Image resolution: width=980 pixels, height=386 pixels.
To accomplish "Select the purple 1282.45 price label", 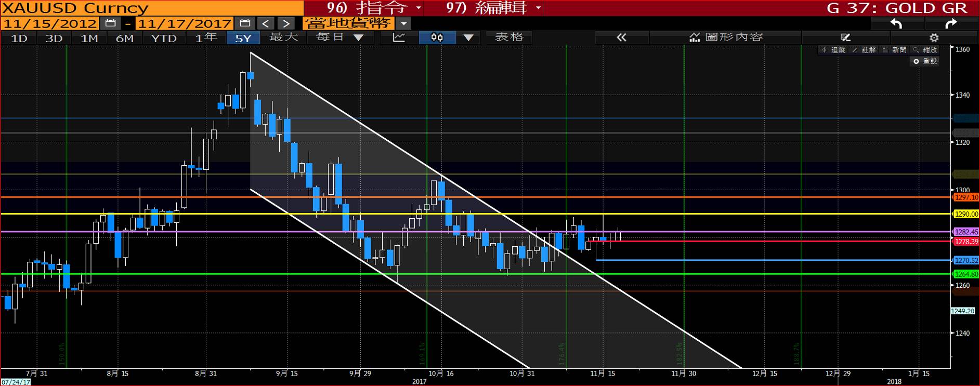I will pyautogui.click(x=966, y=232).
